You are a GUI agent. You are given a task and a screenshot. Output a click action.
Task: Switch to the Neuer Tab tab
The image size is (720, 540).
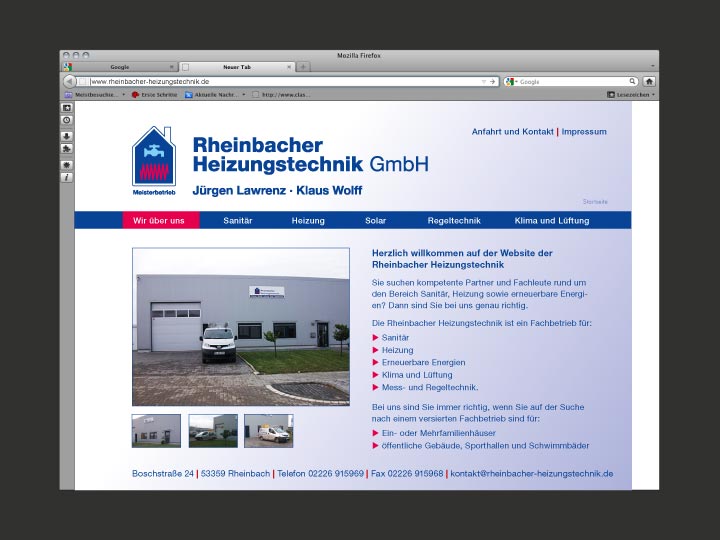coord(237,67)
